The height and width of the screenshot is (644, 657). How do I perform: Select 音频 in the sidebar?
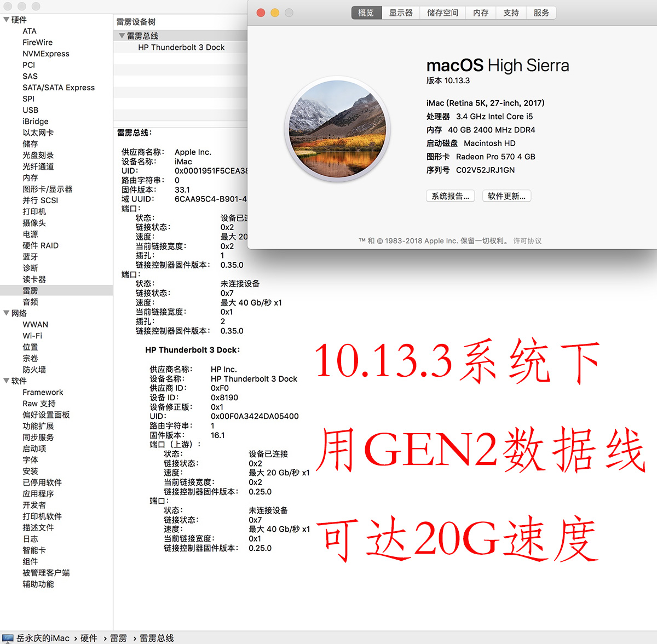pyautogui.click(x=30, y=302)
